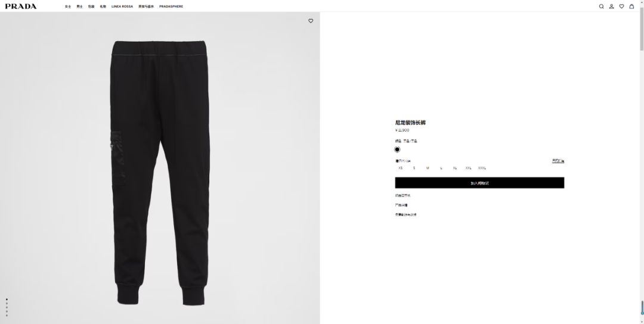Image resolution: width=644 pixels, height=324 pixels.
Task: Expand the first product info section below cart button
Action: coord(402,195)
